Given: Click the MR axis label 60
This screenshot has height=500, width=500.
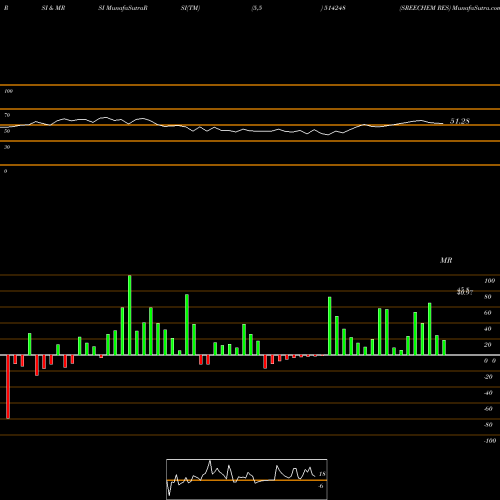Looking at the screenshot, I should 487,313.
